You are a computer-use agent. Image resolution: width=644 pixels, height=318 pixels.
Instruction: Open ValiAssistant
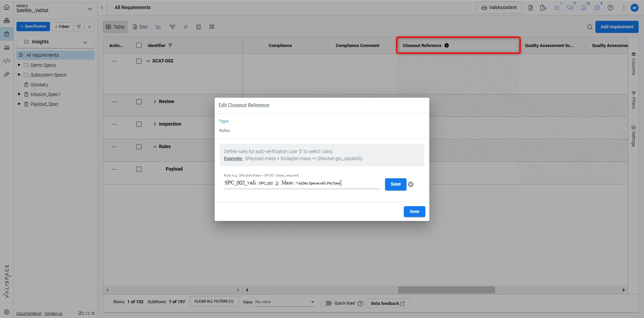[x=499, y=8]
